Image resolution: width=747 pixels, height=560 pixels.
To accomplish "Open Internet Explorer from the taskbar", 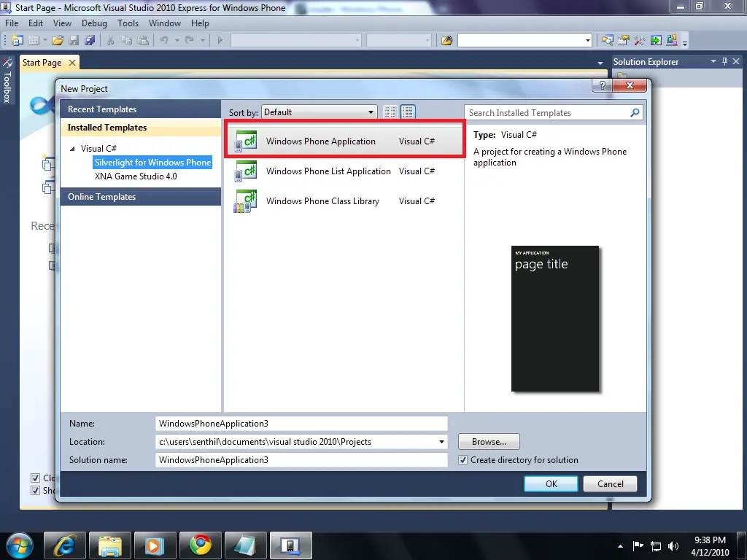I will [65, 545].
